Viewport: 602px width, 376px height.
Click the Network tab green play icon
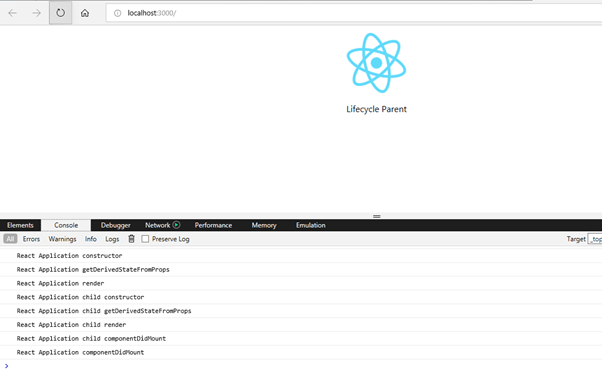(x=176, y=225)
